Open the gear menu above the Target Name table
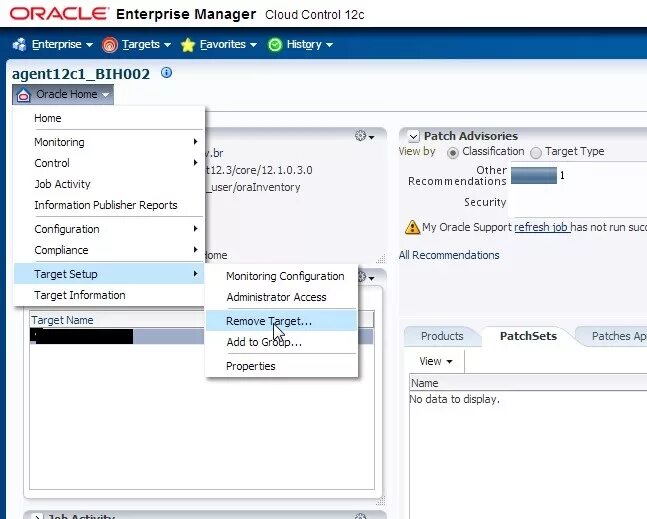This screenshot has height=519, width=647. coord(366,277)
